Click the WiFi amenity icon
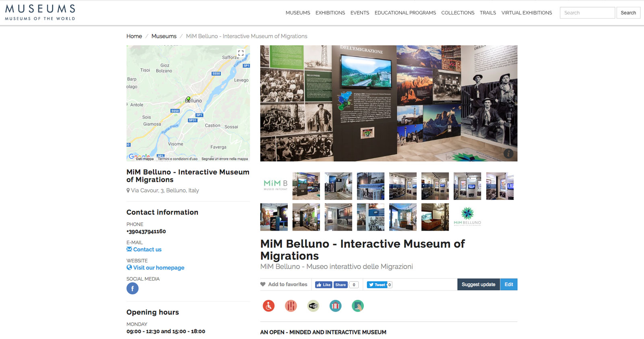Viewport: 644px width, 339px height. pyautogui.click(x=313, y=306)
